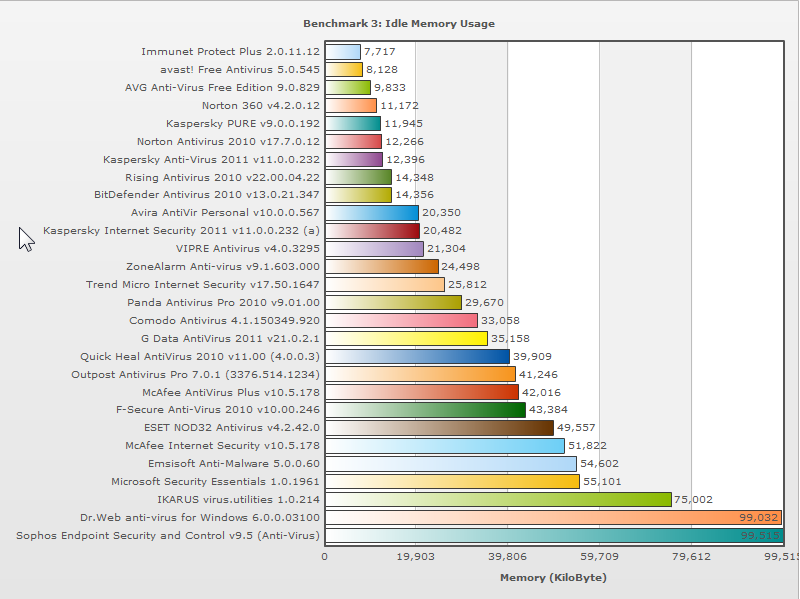Select the axis tick label 39,806

point(507,556)
